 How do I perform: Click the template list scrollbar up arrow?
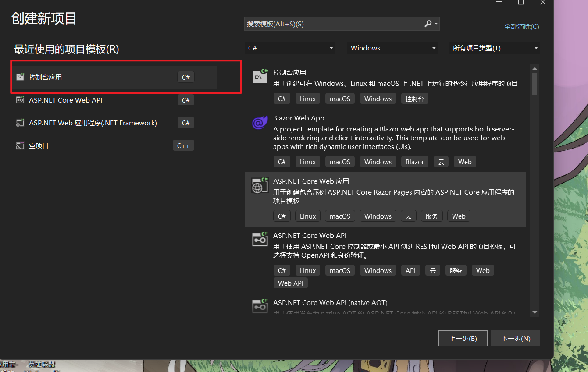(x=535, y=68)
